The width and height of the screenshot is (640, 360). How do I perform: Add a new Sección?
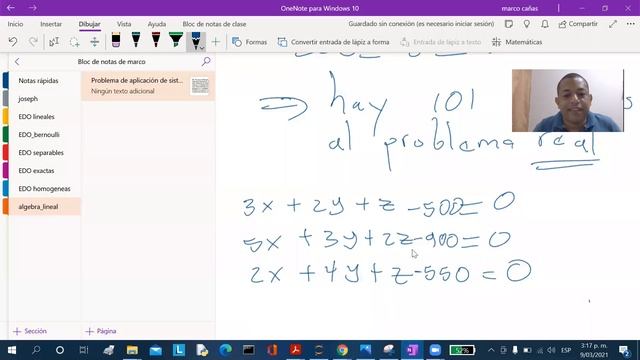coord(30,331)
